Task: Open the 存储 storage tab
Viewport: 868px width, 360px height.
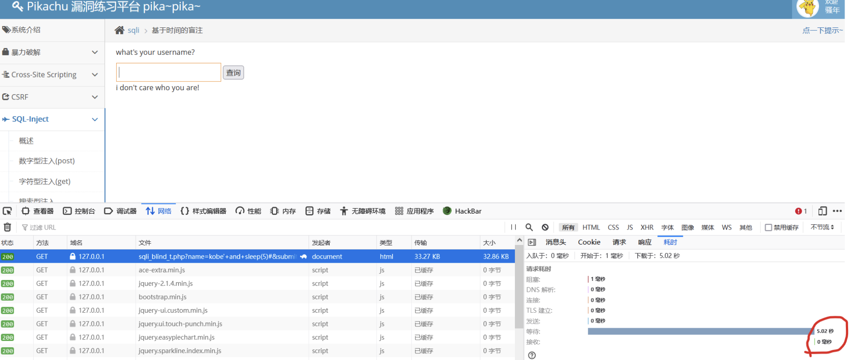Action: [x=318, y=211]
